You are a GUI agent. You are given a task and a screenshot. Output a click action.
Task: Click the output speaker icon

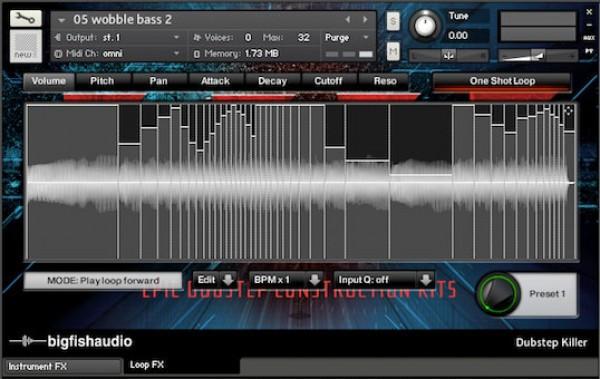pos(58,38)
